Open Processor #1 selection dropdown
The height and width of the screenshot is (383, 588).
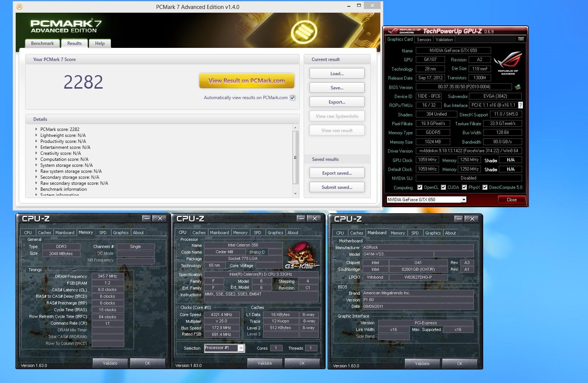[x=241, y=348]
